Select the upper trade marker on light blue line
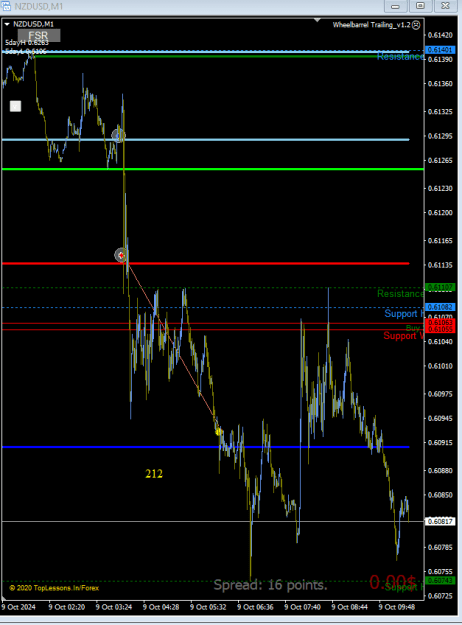Screen dimensions: 462x625 tap(118, 136)
